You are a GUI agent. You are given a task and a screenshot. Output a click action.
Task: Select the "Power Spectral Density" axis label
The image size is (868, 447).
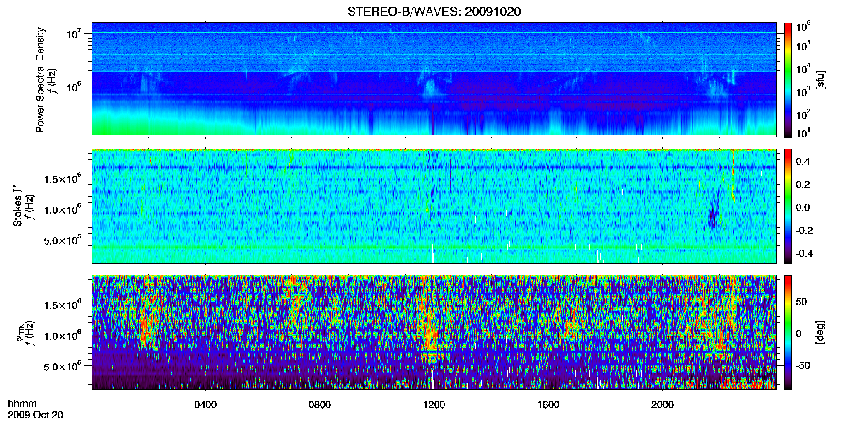[40, 80]
